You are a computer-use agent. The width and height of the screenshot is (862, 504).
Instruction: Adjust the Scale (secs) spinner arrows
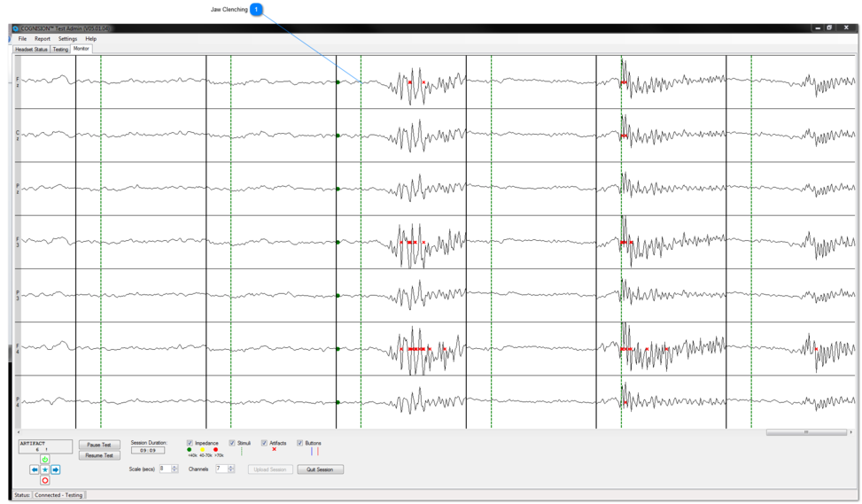click(x=175, y=469)
